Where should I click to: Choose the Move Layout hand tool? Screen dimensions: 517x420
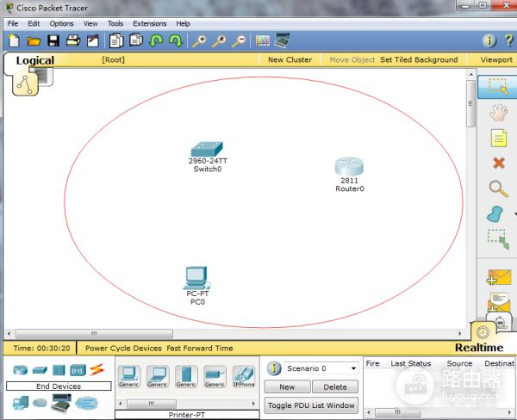[498, 112]
